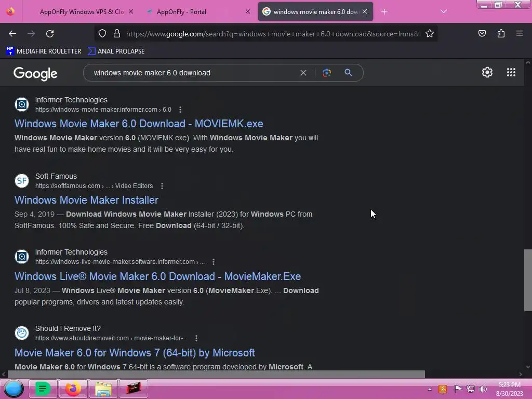Open more options for Should I Remove It result
Screen dimensions: 532x399
coord(196,338)
